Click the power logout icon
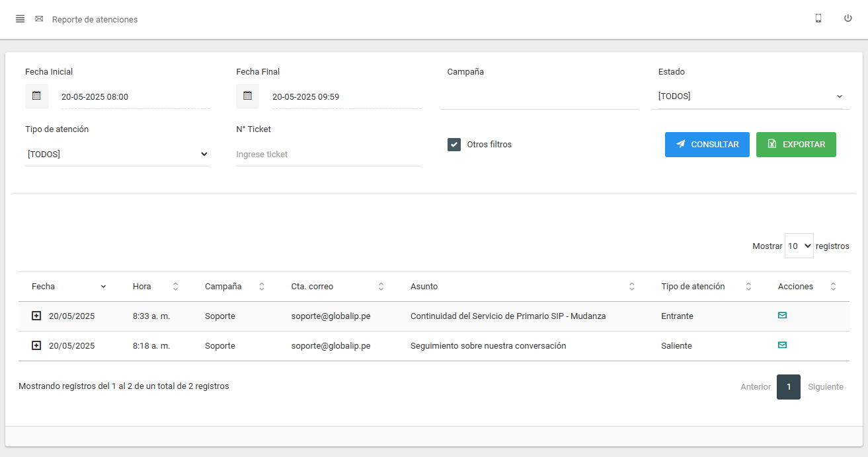 (848, 18)
